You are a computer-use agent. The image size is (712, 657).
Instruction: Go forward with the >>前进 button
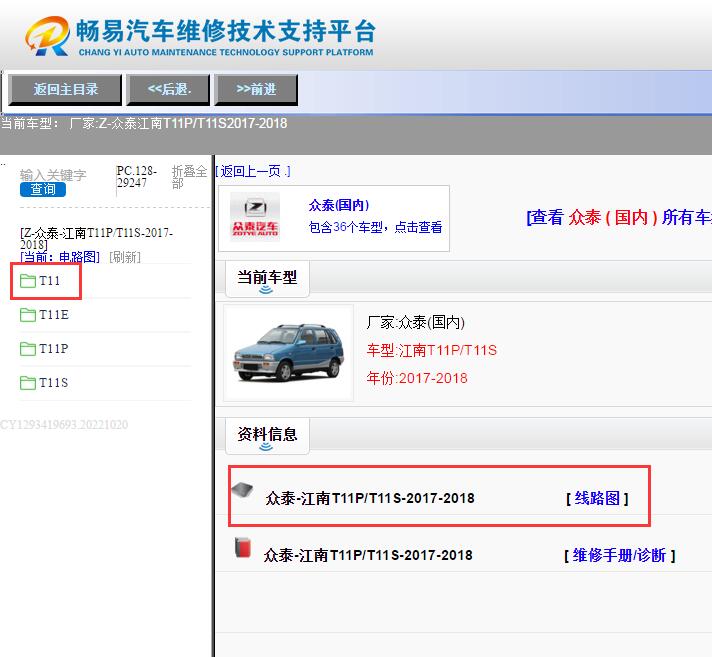tap(256, 89)
